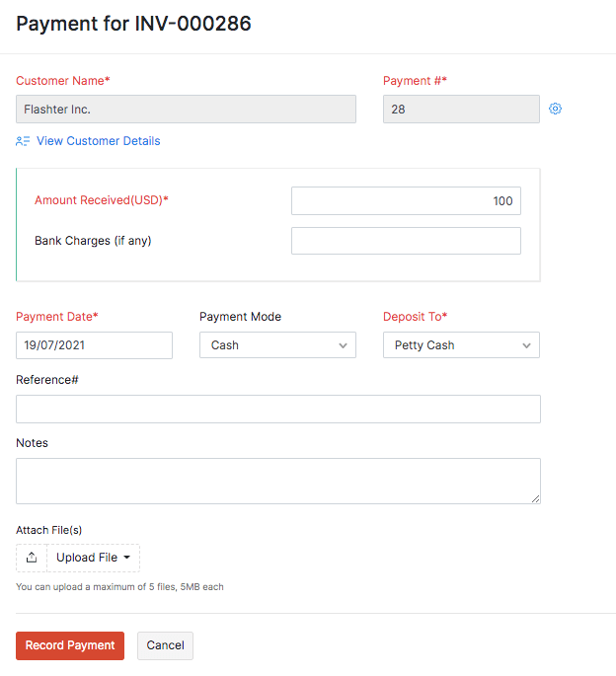Click the Deposit To chevron arrow
This screenshot has height=676, width=616.
[x=526, y=346]
